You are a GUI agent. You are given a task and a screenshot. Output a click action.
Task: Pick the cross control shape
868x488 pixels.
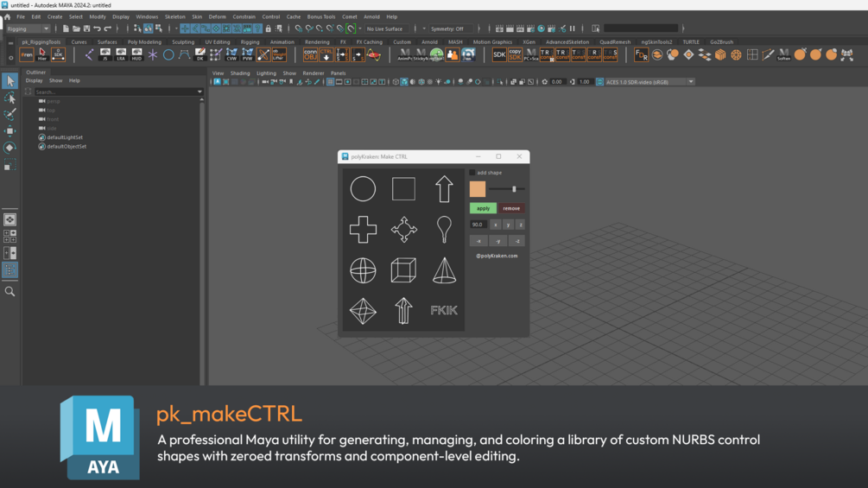(x=363, y=229)
